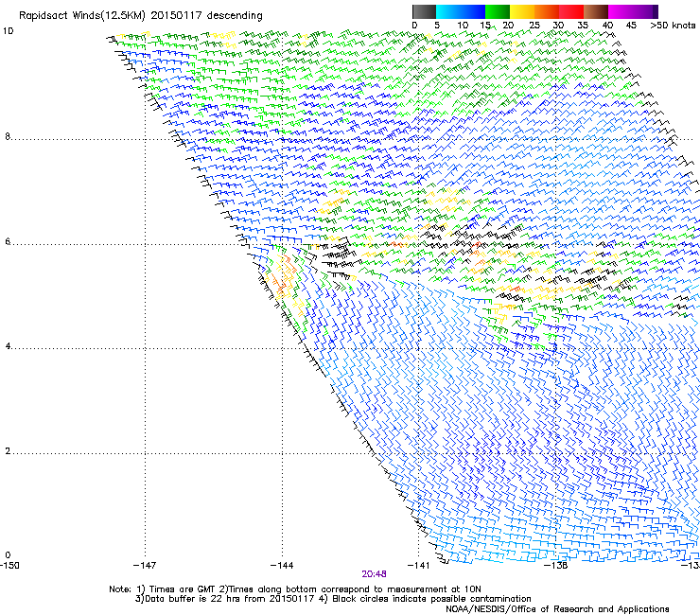Click the longitude axis label '-144'
The image size is (700, 615).
pos(282,566)
